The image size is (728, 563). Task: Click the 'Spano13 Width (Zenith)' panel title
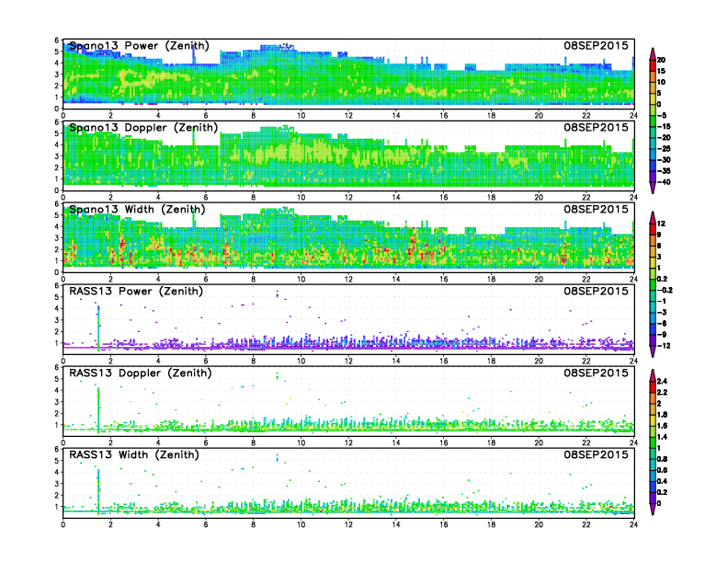(137, 210)
